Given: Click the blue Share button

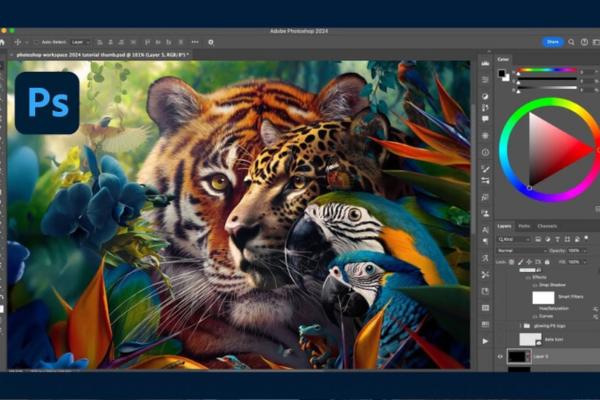Looking at the screenshot, I should click(553, 42).
